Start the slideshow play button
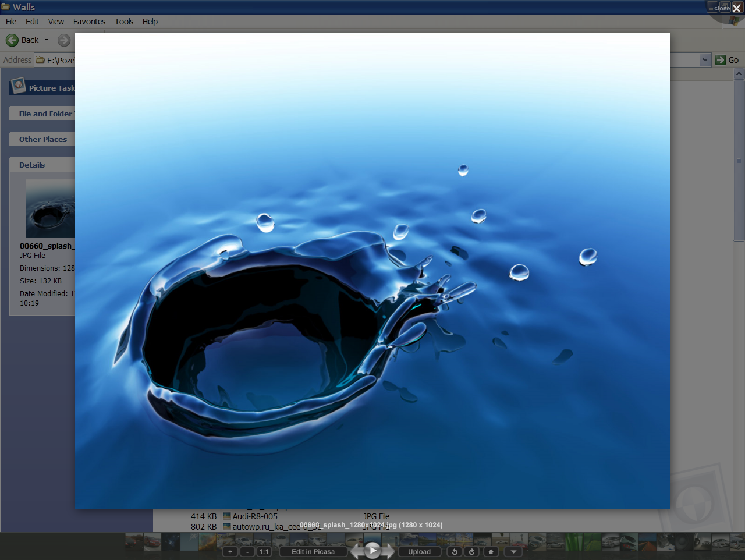Viewport: 745px width, 560px height. click(x=372, y=550)
